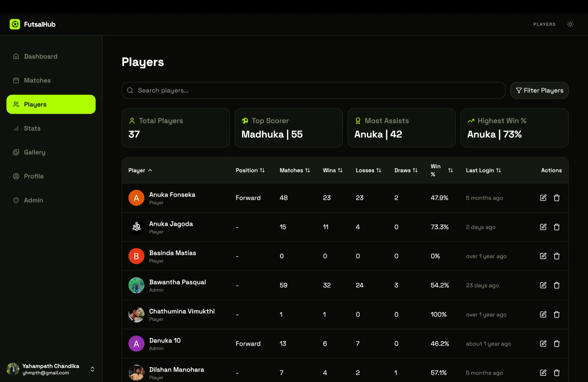
Task: Edit Chathumina Vimukthi's record
Action: click(x=543, y=314)
